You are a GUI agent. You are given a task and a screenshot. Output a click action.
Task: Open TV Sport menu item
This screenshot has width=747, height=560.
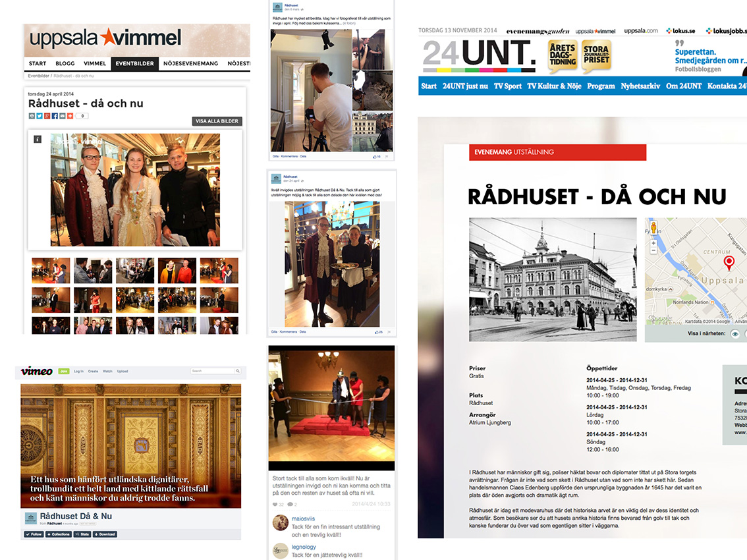(507, 86)
